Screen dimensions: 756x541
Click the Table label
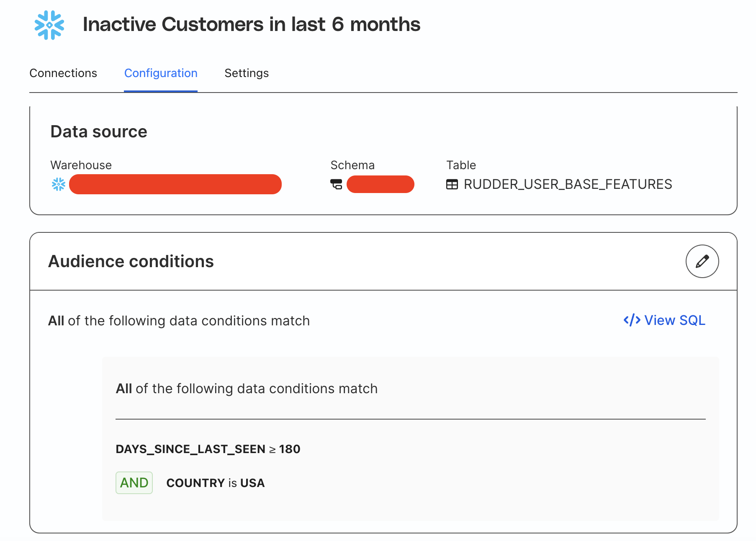click(x=461, y=165)
